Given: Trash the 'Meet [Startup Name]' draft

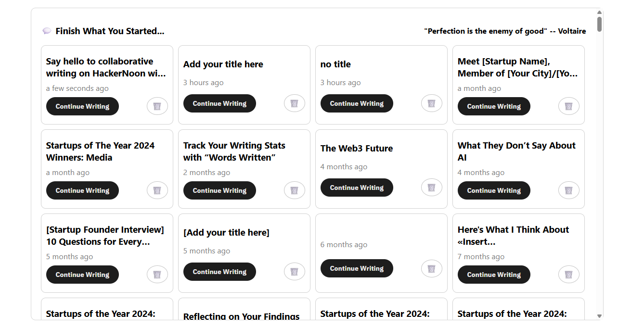Looking at the screenshot, I should 569,106.
